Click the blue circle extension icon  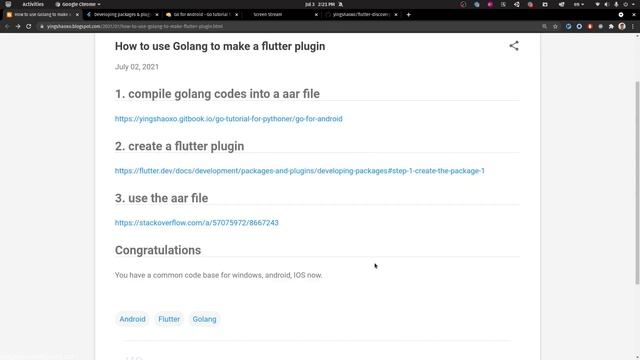579,26
